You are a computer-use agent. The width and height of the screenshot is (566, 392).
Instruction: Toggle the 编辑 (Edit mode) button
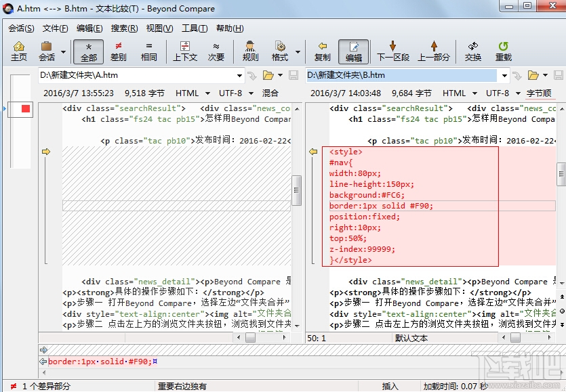(x=352, y=51)
